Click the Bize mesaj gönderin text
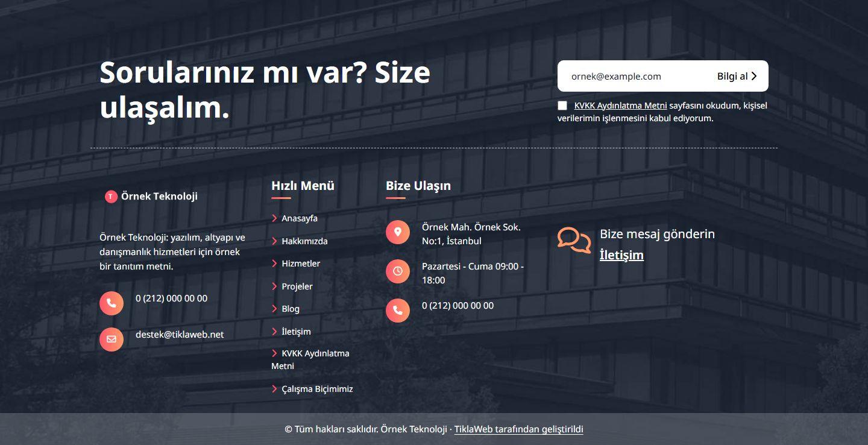Screen dimensions: 868x445 (657, 234)
